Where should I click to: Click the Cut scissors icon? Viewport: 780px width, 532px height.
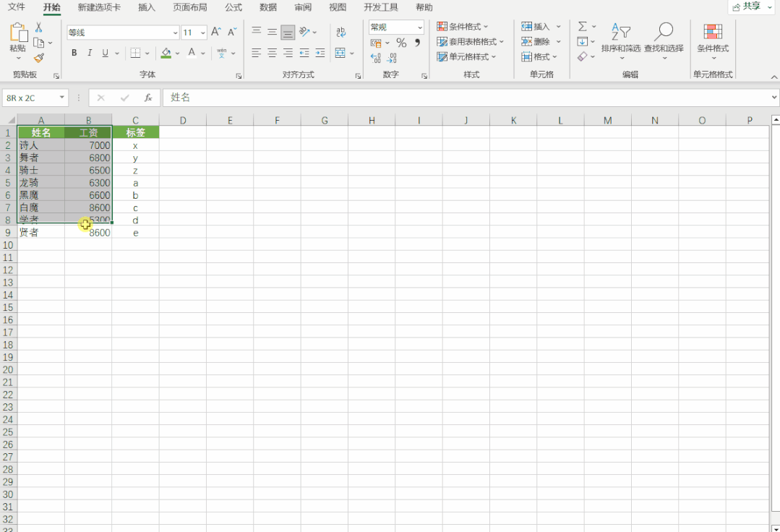click(x=39, y=27)
